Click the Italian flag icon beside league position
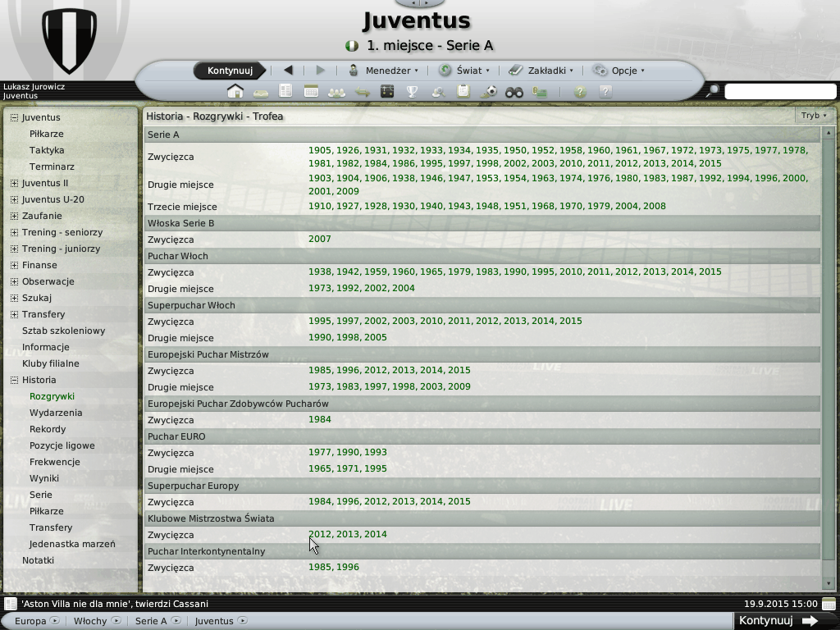Screen dimensions: 840x630 (x=351, y=46)
